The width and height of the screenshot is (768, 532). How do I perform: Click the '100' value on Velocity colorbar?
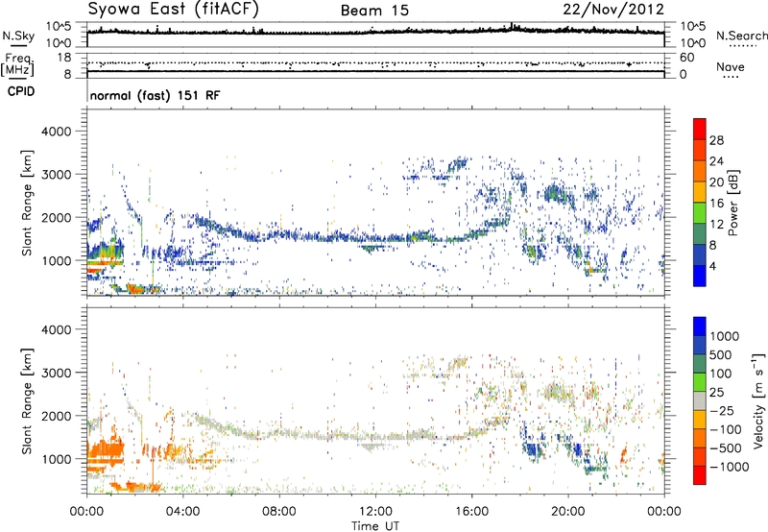[x=721, y=374]
